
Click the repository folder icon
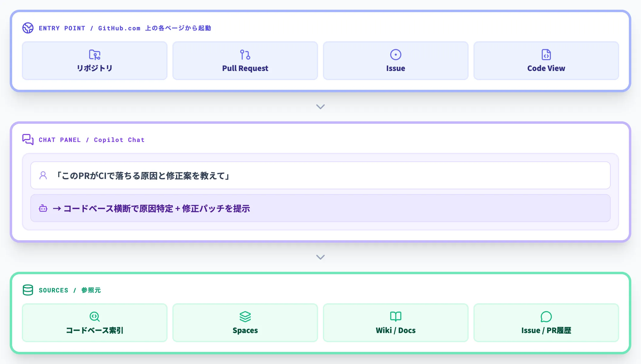pyautogui.click(x=95, y=55)
